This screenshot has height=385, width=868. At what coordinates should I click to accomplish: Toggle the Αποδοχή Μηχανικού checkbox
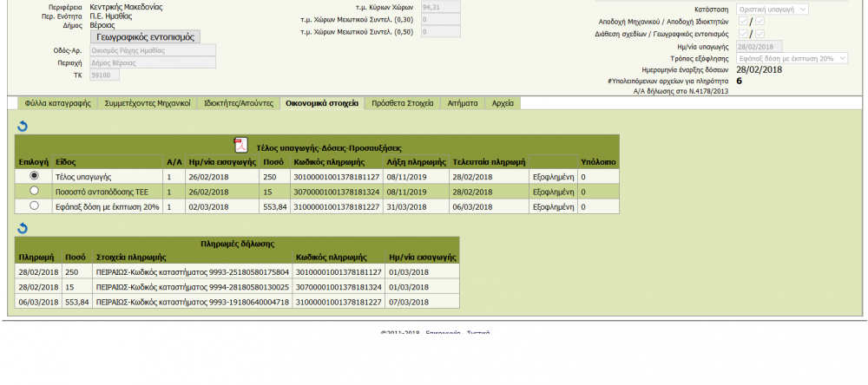pyautogui.click(x=742, y=22)
